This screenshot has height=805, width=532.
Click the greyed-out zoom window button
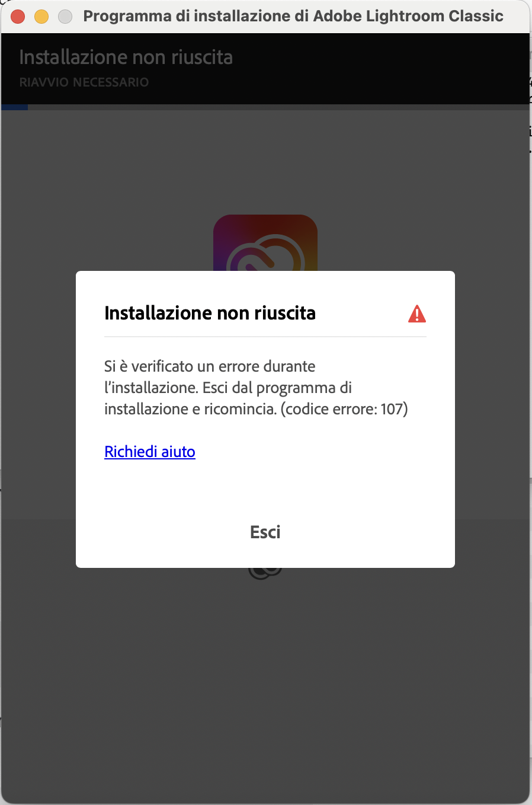tap(65, 17)
